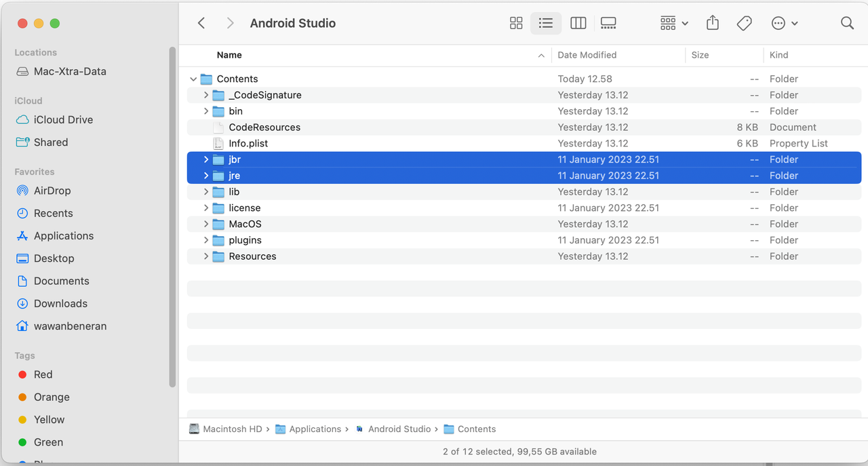
Task: Collapse the Contents folder
Action: tap(193, 79)
